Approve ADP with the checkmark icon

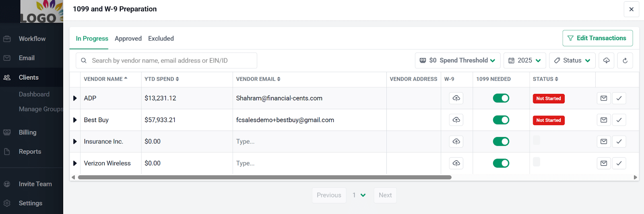click(x=619, y=98)
